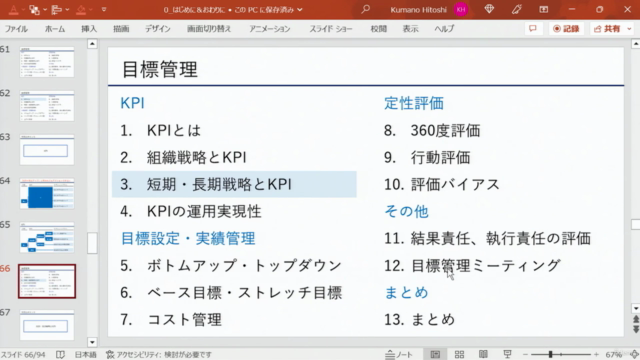
Task: Open the font color dropdown arrow
Action: click(23, 9)
